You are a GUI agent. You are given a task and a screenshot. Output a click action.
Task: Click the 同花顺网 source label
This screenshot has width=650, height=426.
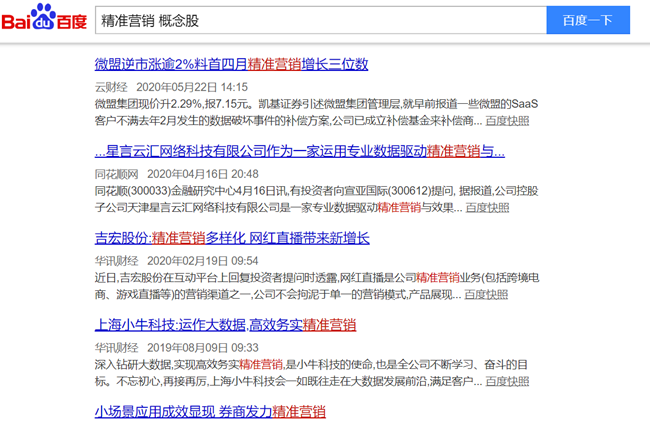(x=116, y=174)
